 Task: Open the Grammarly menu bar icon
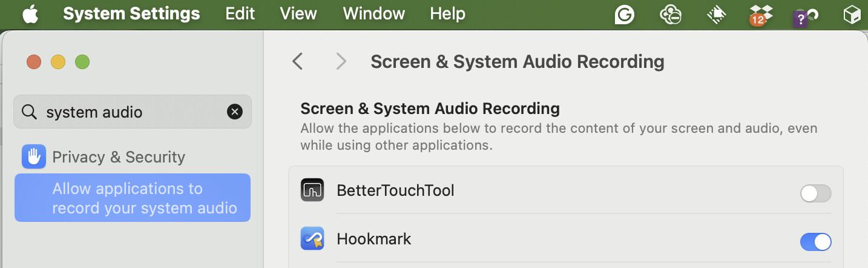pyautogui.click(x=624, y=14)
